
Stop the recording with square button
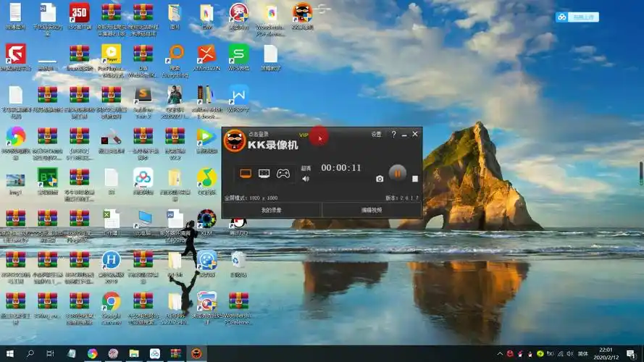coord(415,179)
